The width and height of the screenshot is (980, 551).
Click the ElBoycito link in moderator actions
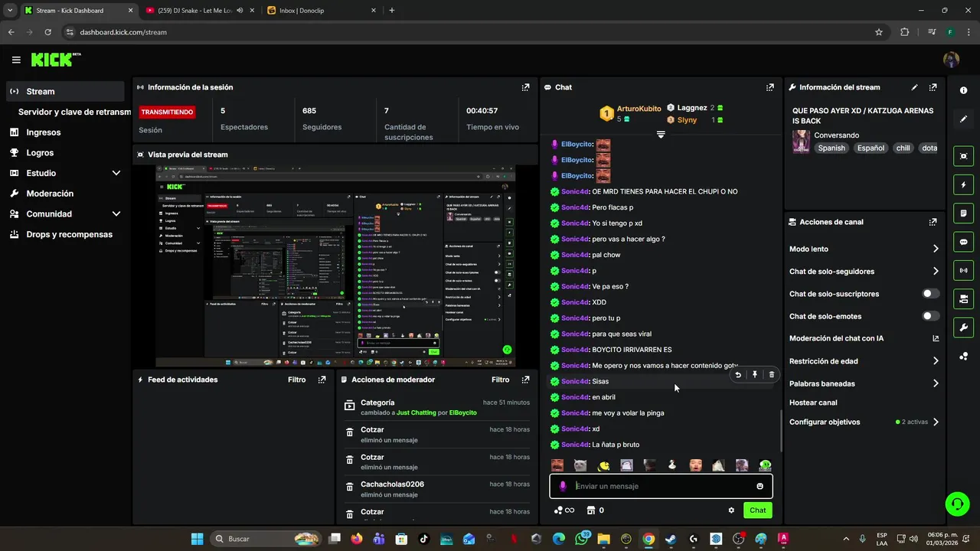tap(463, 412)
